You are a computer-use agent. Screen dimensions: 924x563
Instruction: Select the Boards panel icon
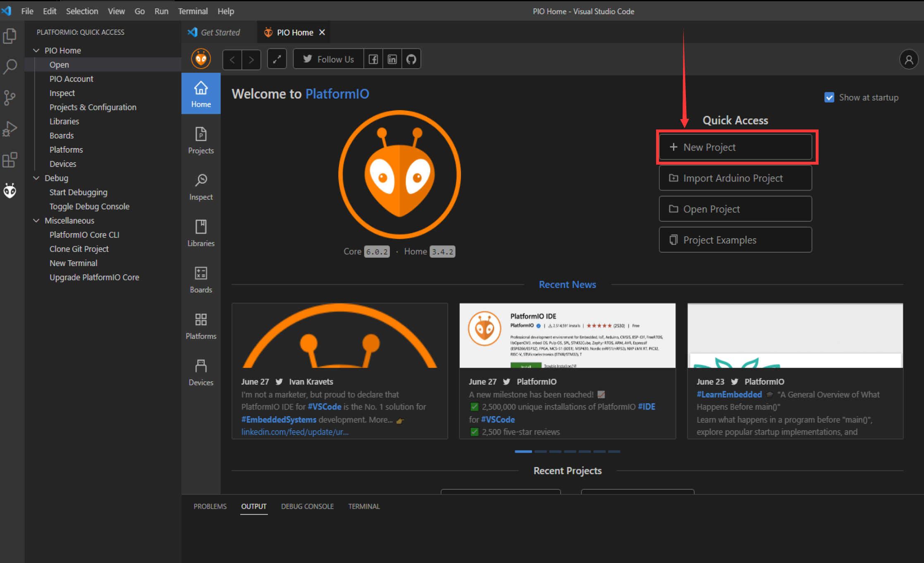(201, 279)
